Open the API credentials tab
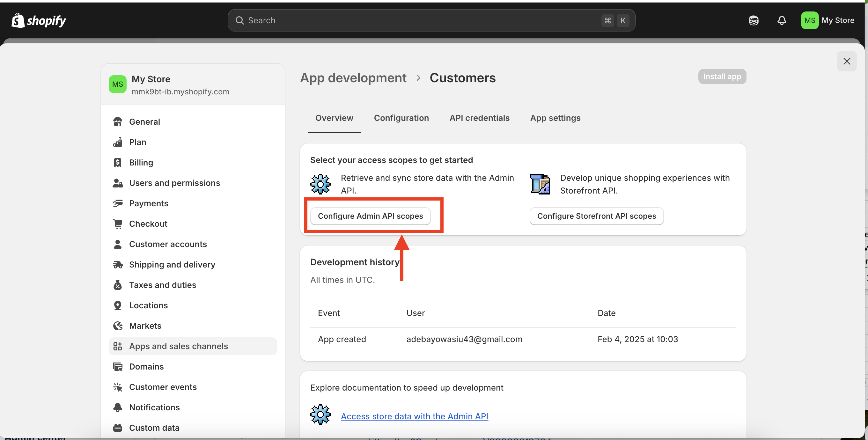The height and width of the screenshot is (440, 868). tap(479, 118)
